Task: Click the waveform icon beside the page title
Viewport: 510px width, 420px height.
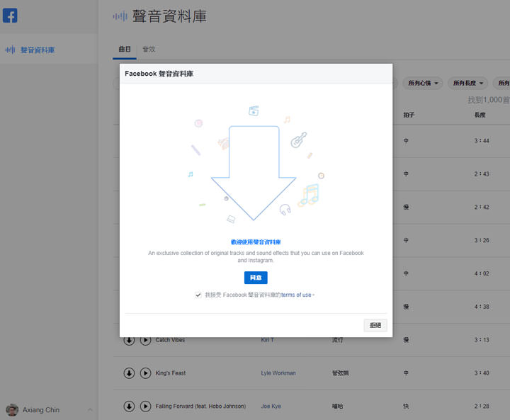Action: (x=120, y=16)
